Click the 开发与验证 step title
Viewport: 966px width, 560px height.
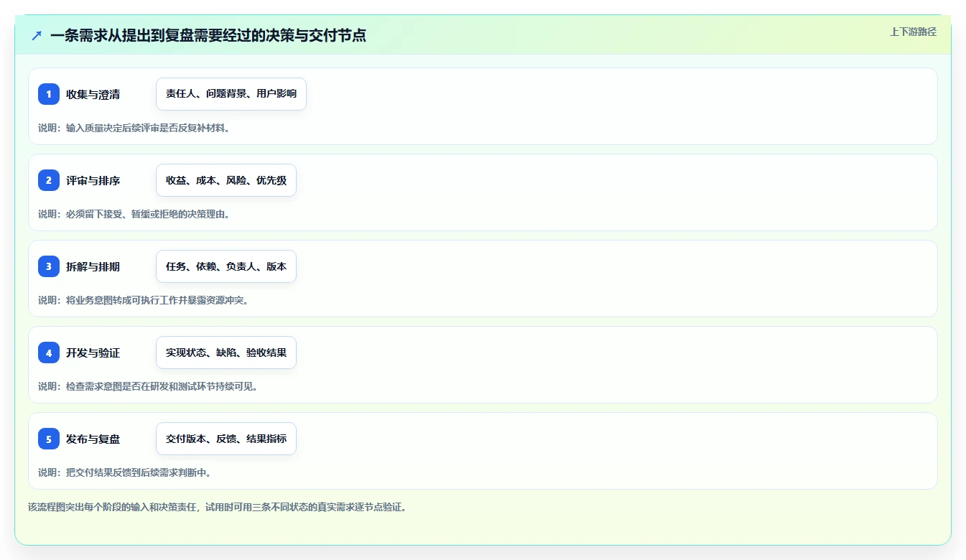[x=93, y=353]
